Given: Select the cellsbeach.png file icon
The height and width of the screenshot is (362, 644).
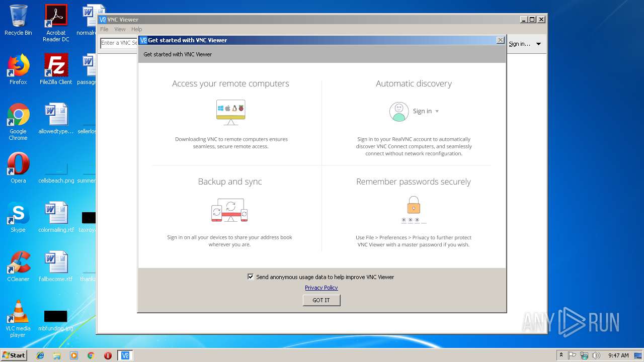Looking at the screenshot, I should pos(56,171).
